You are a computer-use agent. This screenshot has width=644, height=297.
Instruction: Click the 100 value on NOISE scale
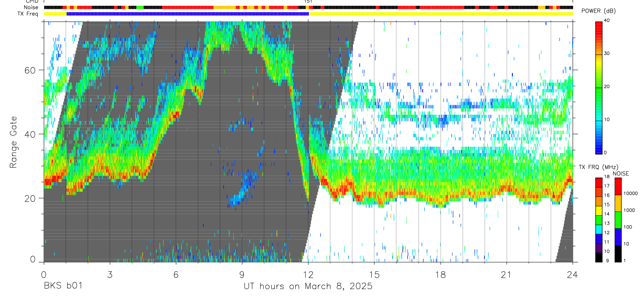click(628, 227)
